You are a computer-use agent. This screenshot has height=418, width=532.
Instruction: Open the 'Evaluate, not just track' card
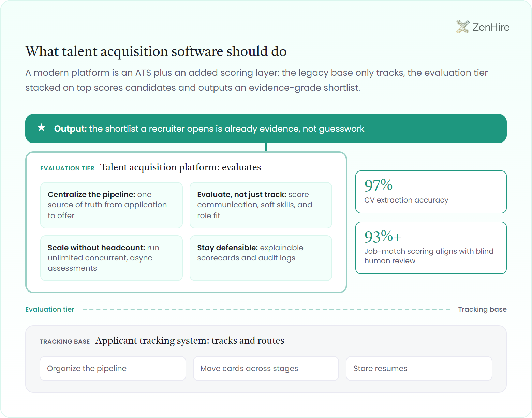[261, 205]
